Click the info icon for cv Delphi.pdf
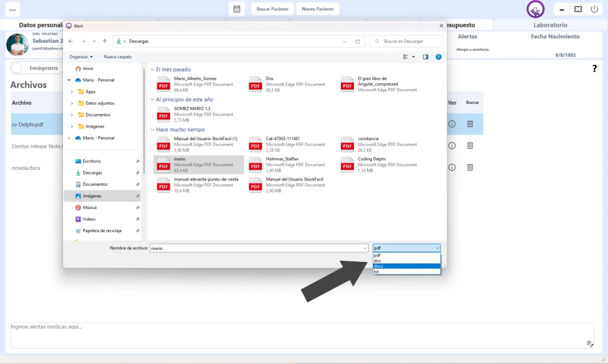This screenshot has width=608, height=364. (x=451, y=124)
